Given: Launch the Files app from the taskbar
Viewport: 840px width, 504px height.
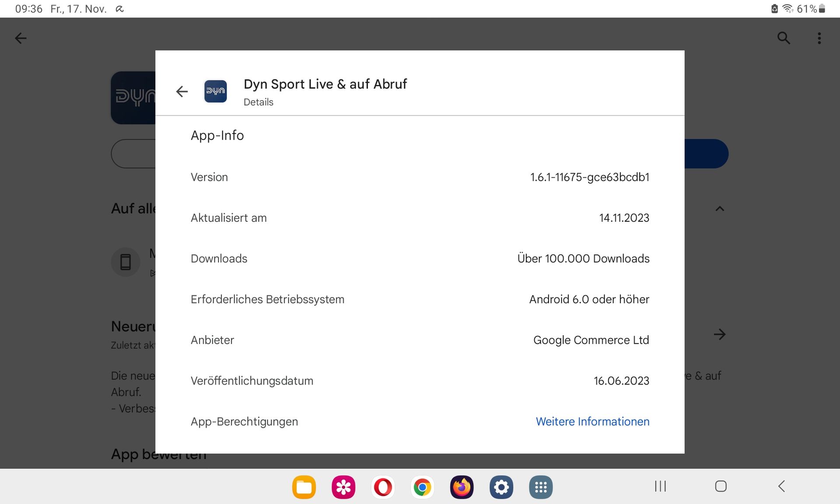Looking at the screenshot, I should [304, 487].
